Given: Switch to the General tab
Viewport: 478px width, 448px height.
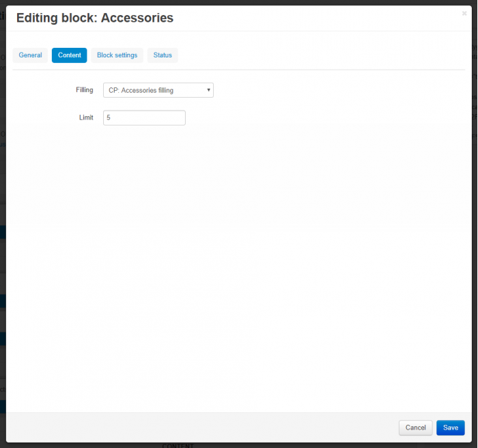Looking at the screenshot, I should click(x=30, y=55).
